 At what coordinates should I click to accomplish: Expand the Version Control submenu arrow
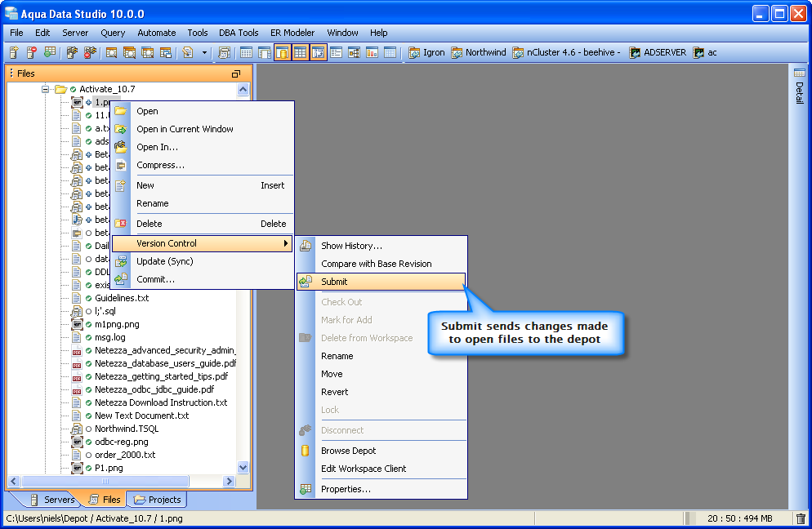coord(285,243)
